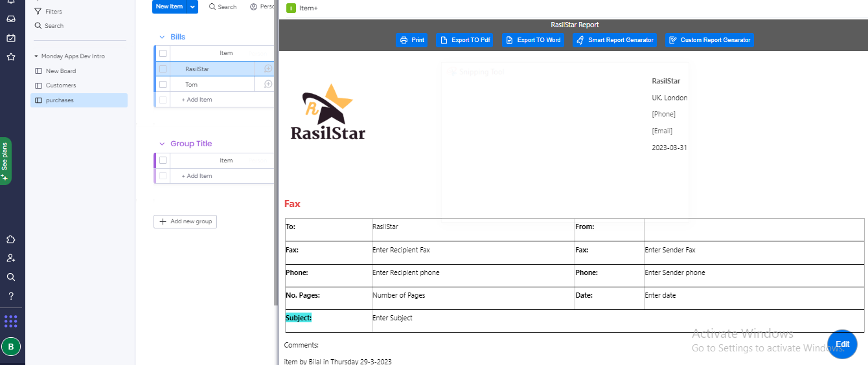Screen dimensions: 868x365
Task: Check the RasilStar row checkbox
Action: 163,69
